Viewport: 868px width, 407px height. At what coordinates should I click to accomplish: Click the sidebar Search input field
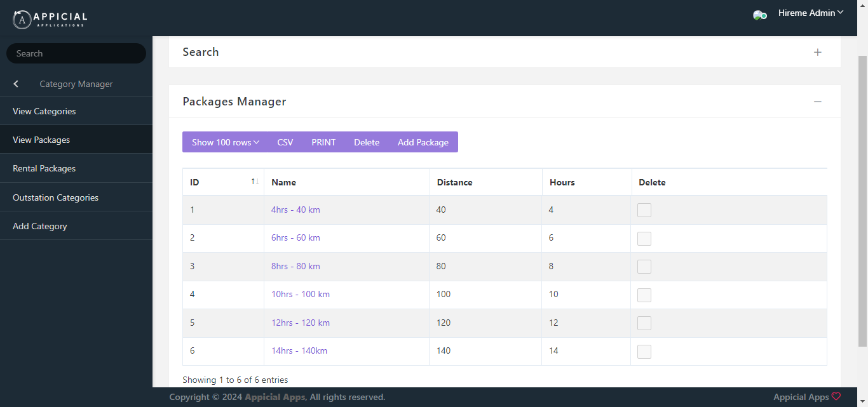click(76, 53)
